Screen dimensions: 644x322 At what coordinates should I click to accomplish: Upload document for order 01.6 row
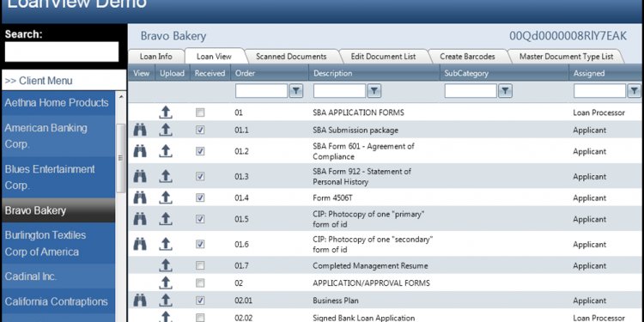point(166,245)
